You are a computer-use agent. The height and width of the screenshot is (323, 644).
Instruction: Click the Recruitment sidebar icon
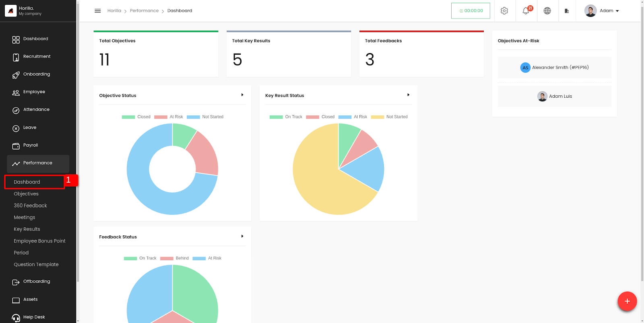[x=16, y=58]
